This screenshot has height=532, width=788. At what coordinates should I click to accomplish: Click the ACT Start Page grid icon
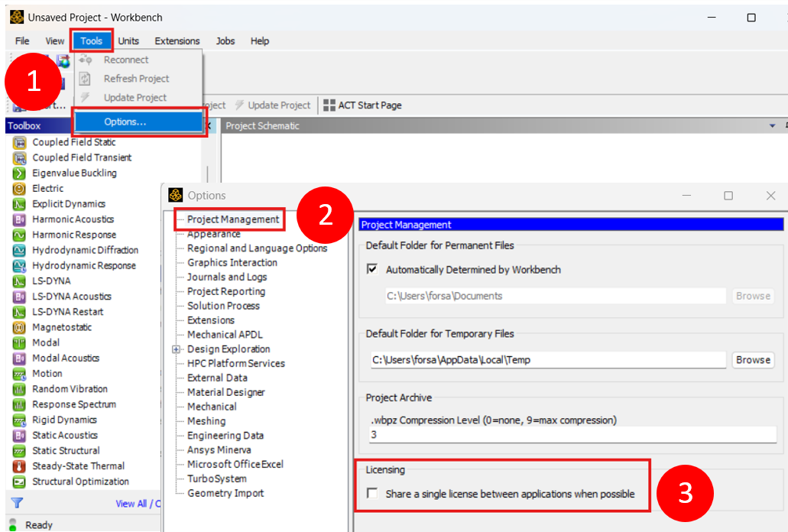coord(329,105)
